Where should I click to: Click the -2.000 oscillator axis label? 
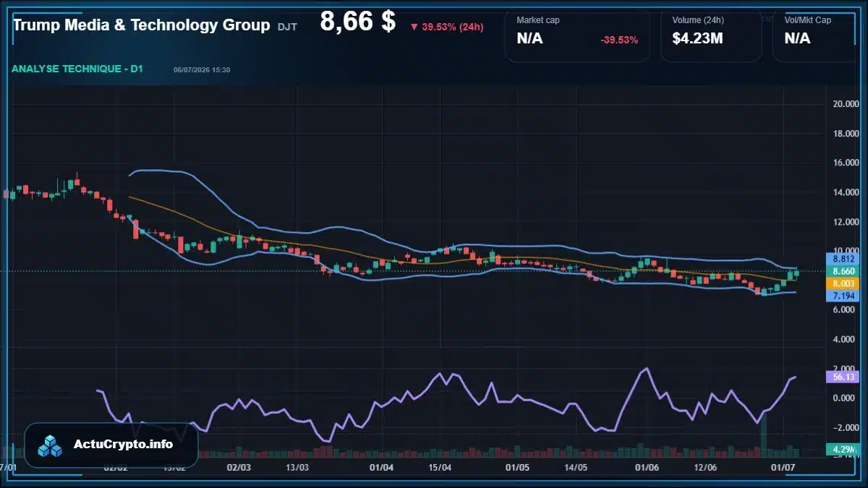(844, 427)
